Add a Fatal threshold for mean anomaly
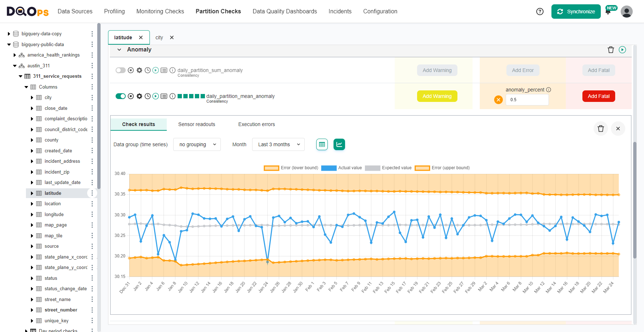The height and width of the screenshot is (332, 644). click(599, 96)
